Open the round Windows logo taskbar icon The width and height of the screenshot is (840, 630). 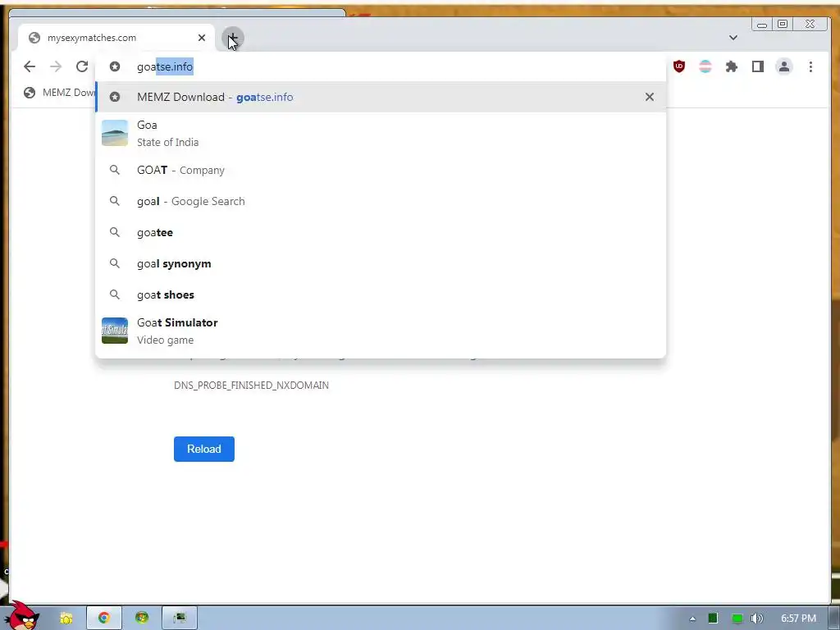tap(142, 619)
